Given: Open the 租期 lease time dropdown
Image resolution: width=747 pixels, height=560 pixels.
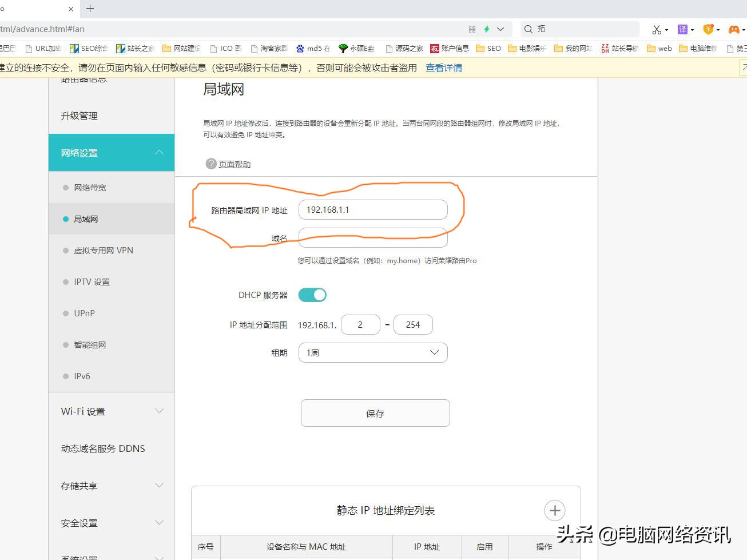Looking at the screenshot, I should coord(372,352).
